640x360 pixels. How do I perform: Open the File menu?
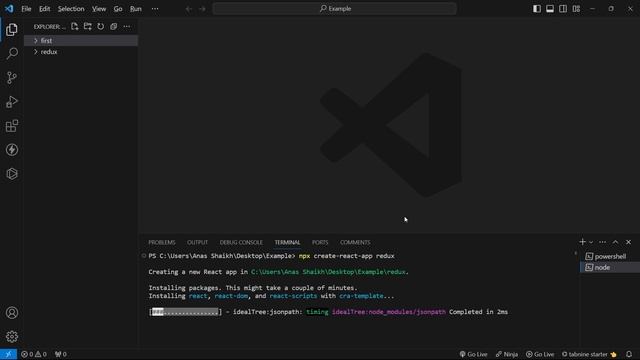click(26, 9)
